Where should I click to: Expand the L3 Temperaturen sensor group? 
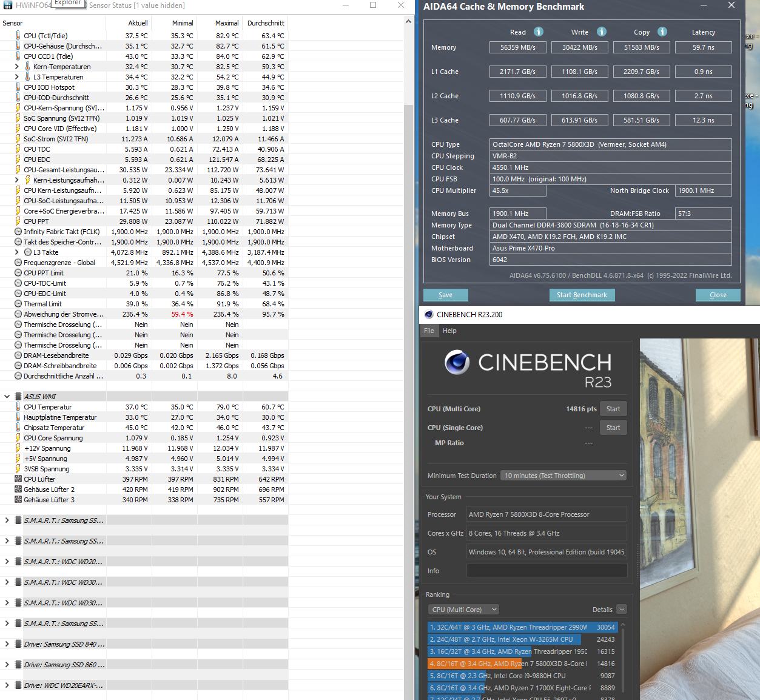click(16, 77)
